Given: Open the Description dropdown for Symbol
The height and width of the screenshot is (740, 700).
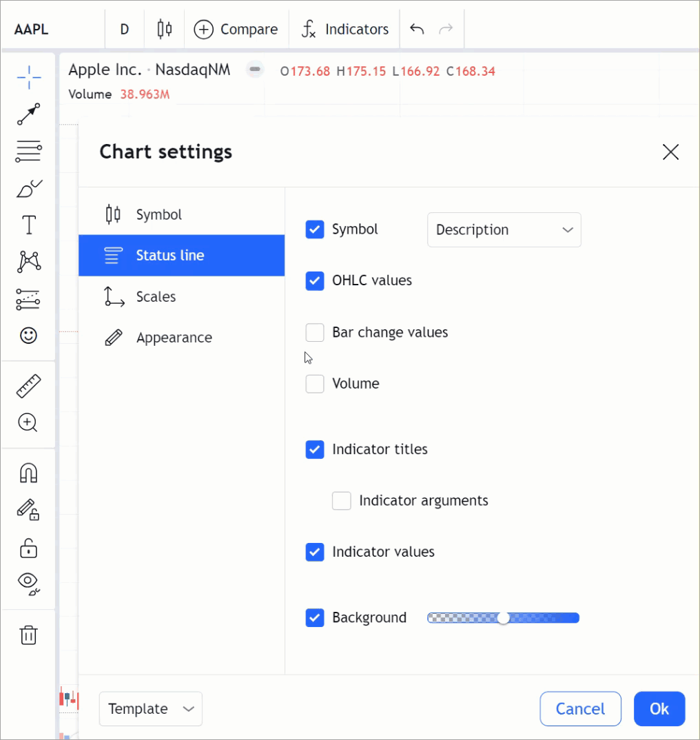Looking at the screenshot, I should [x=504, y=229].
